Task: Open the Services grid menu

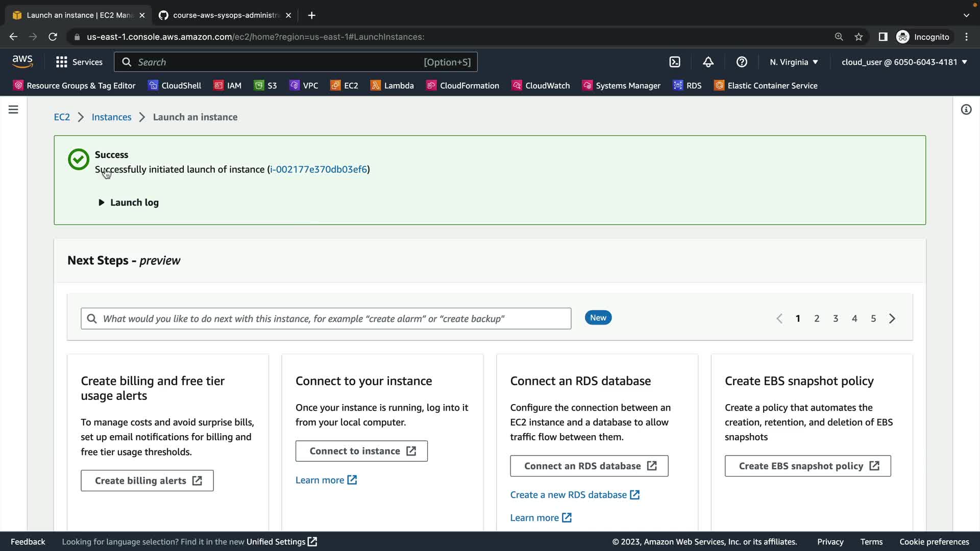Action: 79,62
